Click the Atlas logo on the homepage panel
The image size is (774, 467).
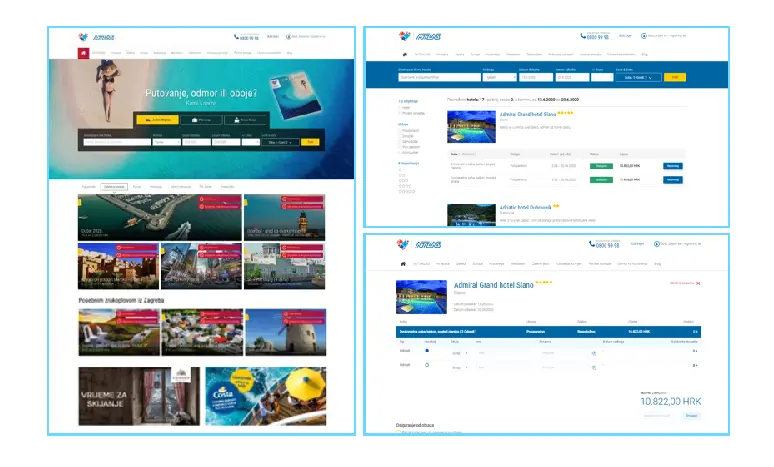pyautogui.click(x=97, y=37)
